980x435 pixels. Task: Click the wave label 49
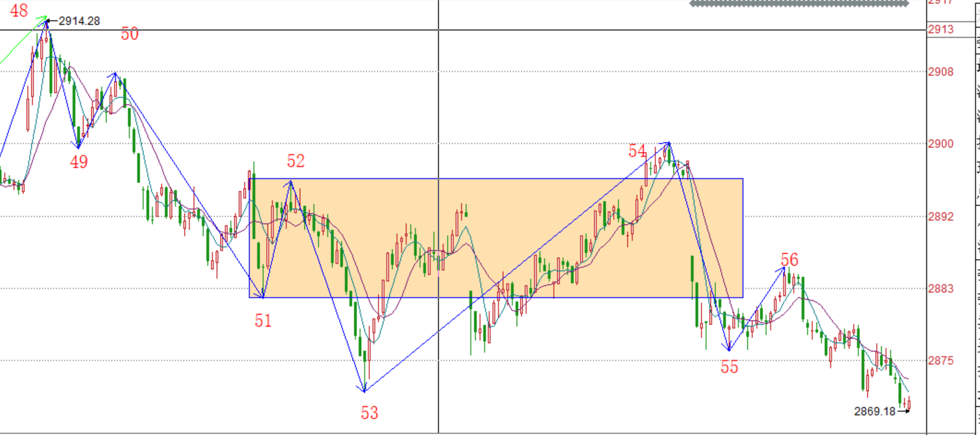(79, 162)
